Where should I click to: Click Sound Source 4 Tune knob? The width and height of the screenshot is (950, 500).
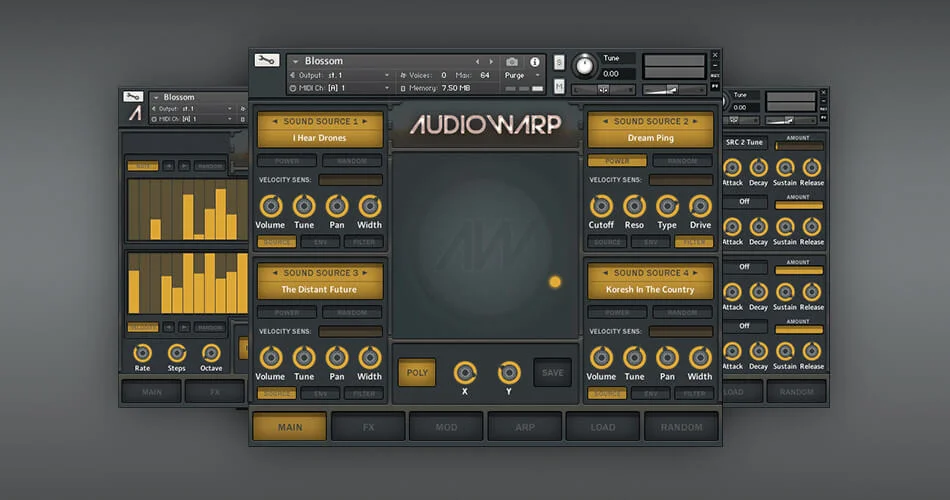tap(634, 358)
